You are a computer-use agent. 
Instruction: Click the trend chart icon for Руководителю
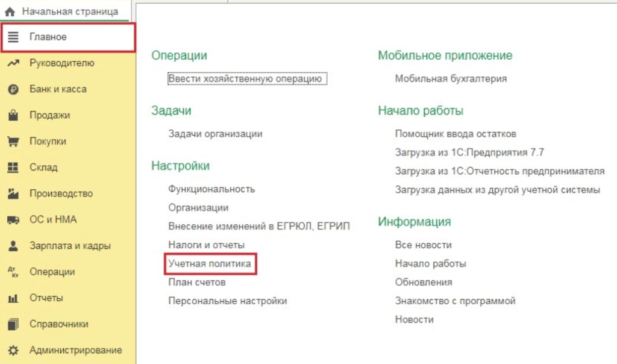click(13, 63)
